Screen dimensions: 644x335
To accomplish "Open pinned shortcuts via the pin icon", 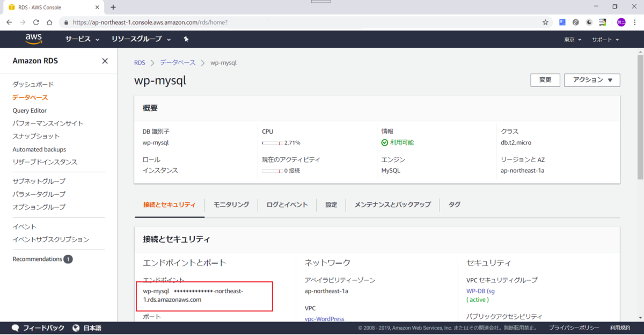I will (x=186, y=39).
